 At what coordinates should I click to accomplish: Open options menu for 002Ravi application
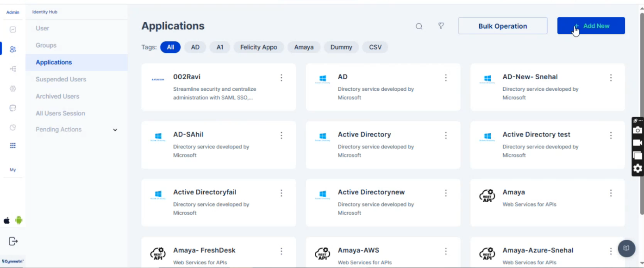(x=281, y=78)
